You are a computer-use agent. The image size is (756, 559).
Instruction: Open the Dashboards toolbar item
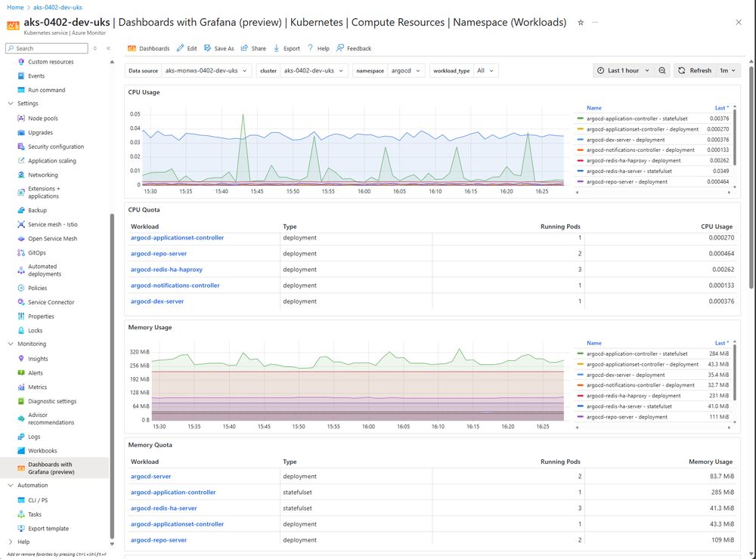(x=148, y=48)
